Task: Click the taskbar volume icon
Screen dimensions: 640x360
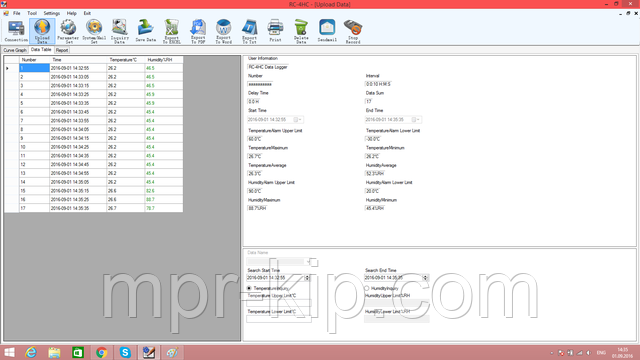Action: click(x=588, y=353)
